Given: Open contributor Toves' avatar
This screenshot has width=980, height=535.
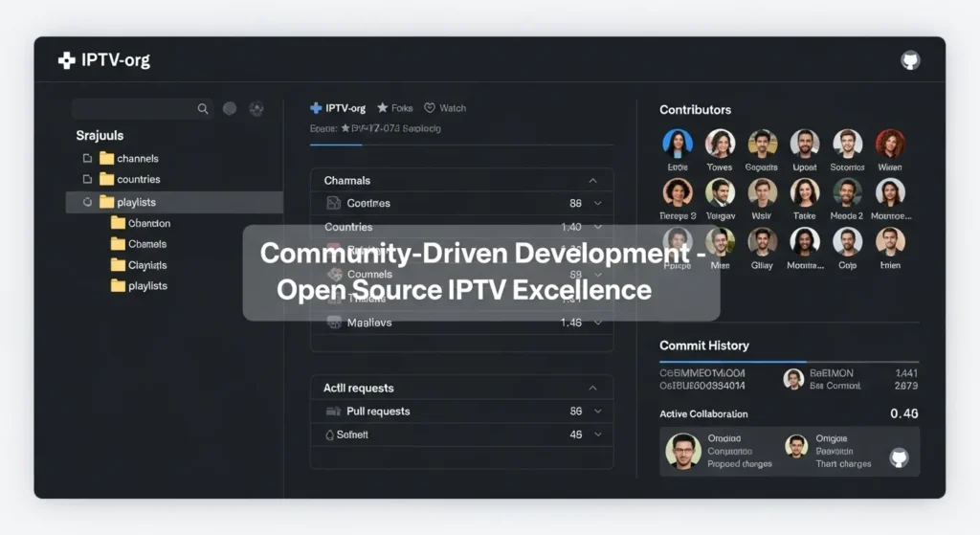Looking at the screenshot, I should pyautogui.click(x=720, y=144).
